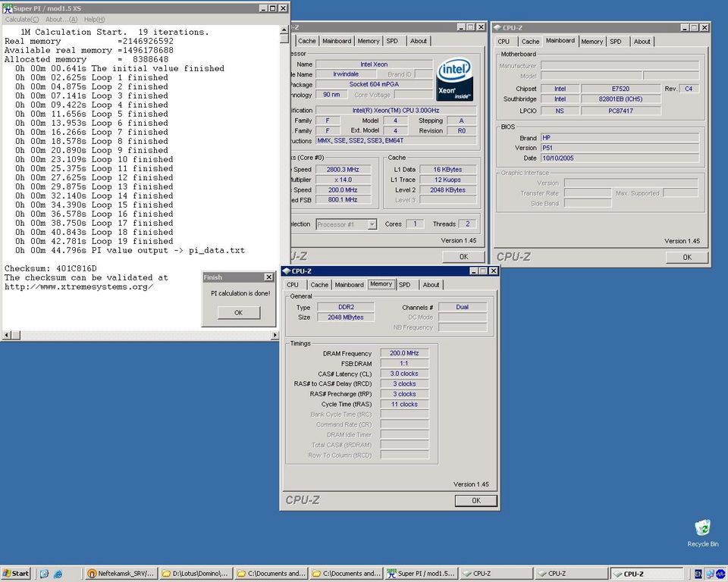Viewport: 728px width, 582px height.
Task: Click 'Checksum: 401C816D' text in Super PI
Action: tap(51, 268)
